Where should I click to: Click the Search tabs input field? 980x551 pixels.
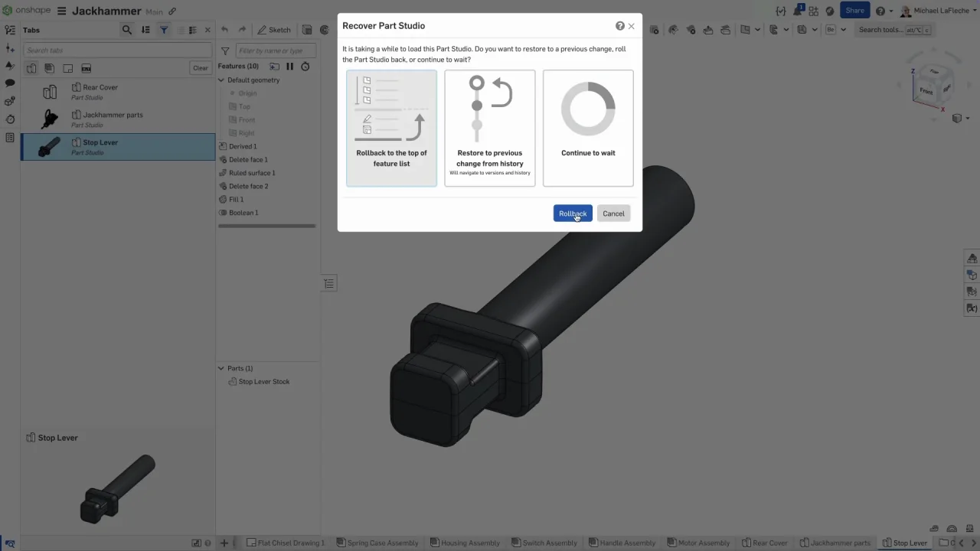[116, 51]
